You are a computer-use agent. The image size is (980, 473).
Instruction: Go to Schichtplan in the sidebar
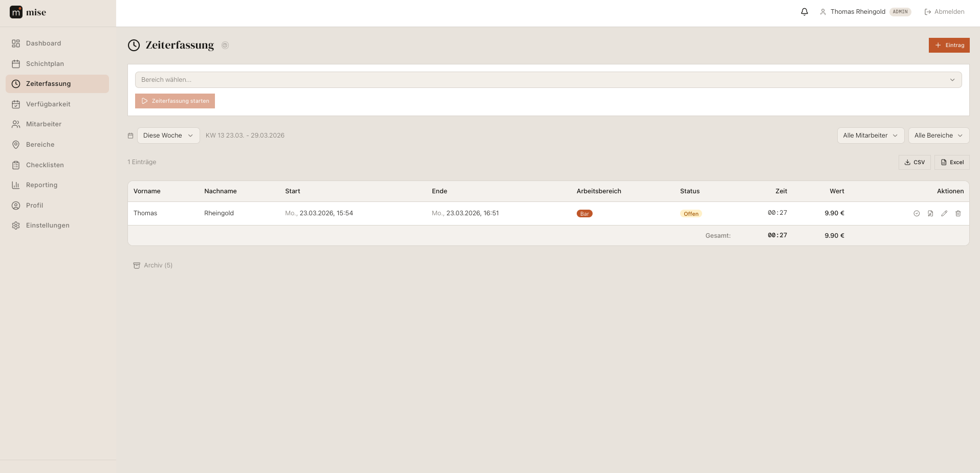pos(45,64)
